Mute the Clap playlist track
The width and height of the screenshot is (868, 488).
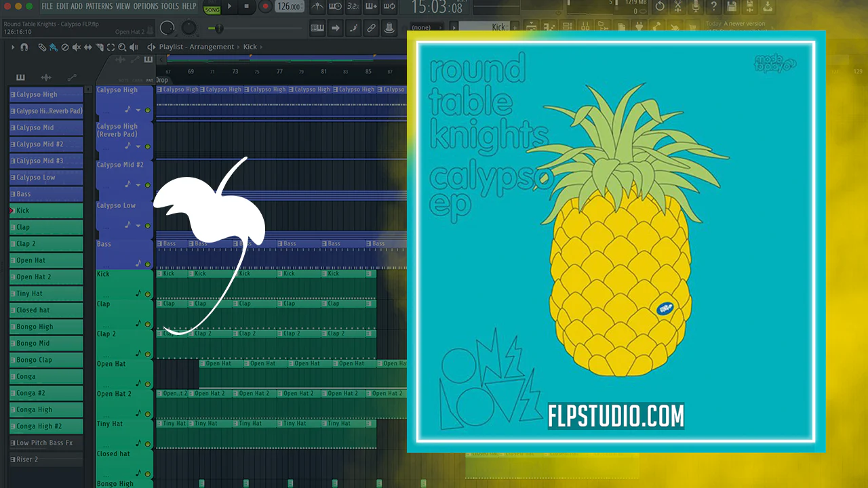[148, 324]
